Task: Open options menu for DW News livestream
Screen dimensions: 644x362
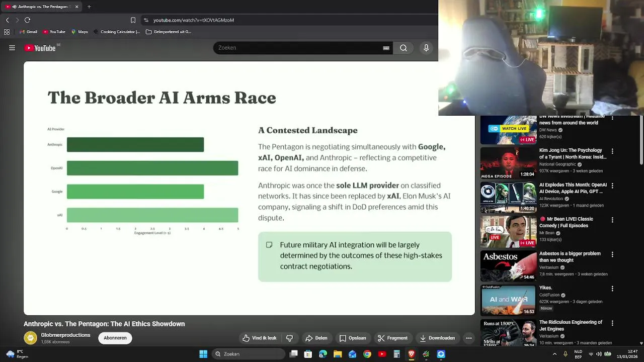Action: coord(612,119)
